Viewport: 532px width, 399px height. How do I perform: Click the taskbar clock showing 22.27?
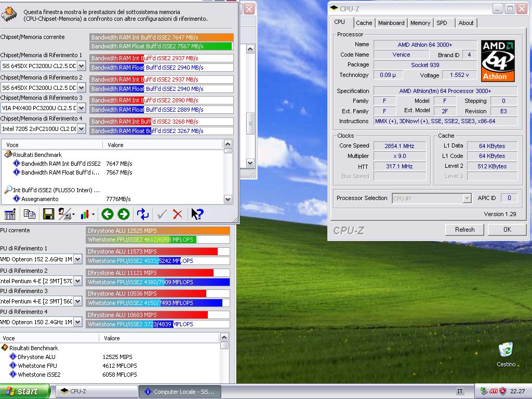pyautogui.click(x=517, y=391)
